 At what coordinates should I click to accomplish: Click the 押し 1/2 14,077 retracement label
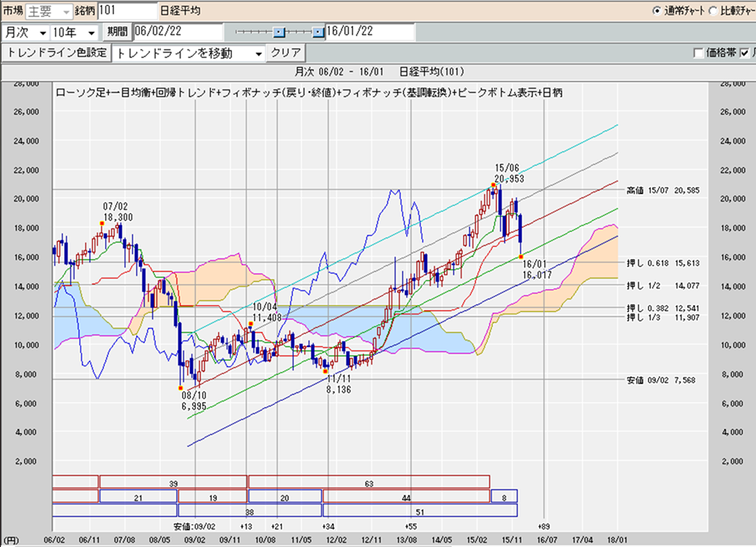[663, 286]
